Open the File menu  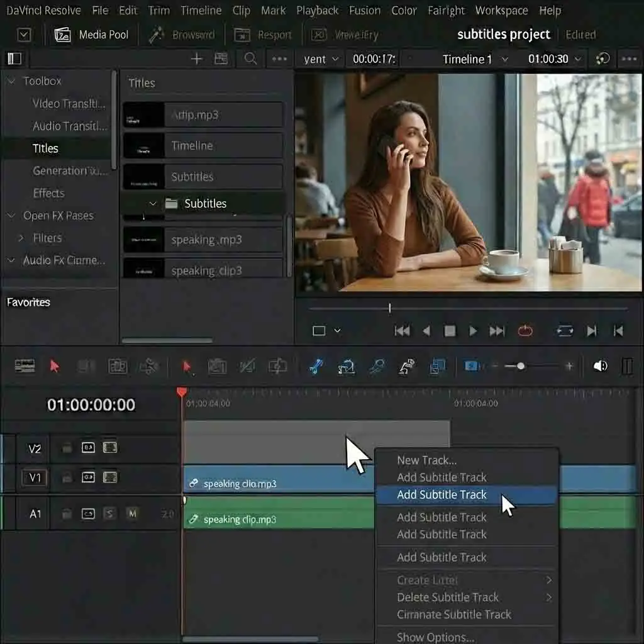click(100, 10)
